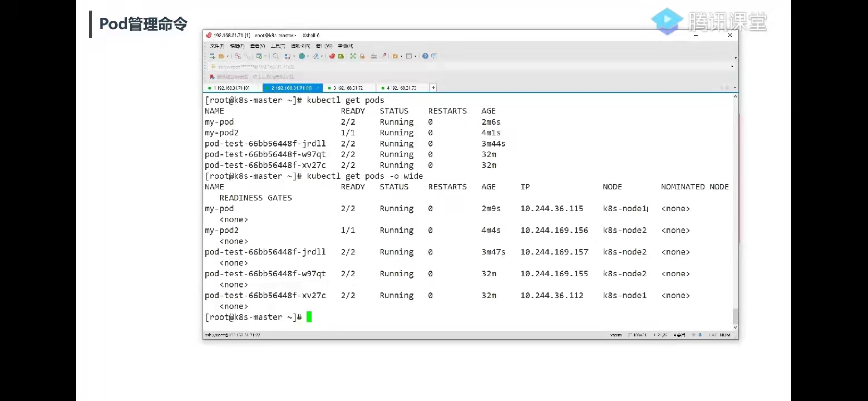Screen dimensions: 868x401
Task: Open the 窗口(W) menu
Action: [x=324, y=46]
